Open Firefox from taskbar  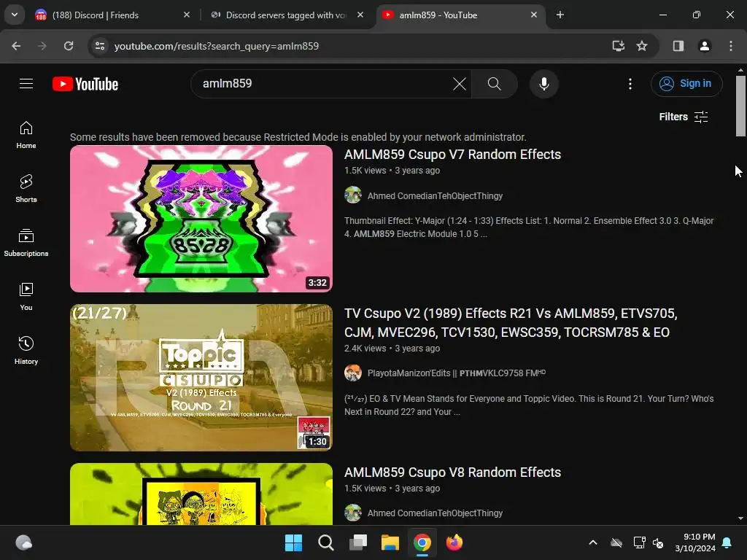pos(454,542)
